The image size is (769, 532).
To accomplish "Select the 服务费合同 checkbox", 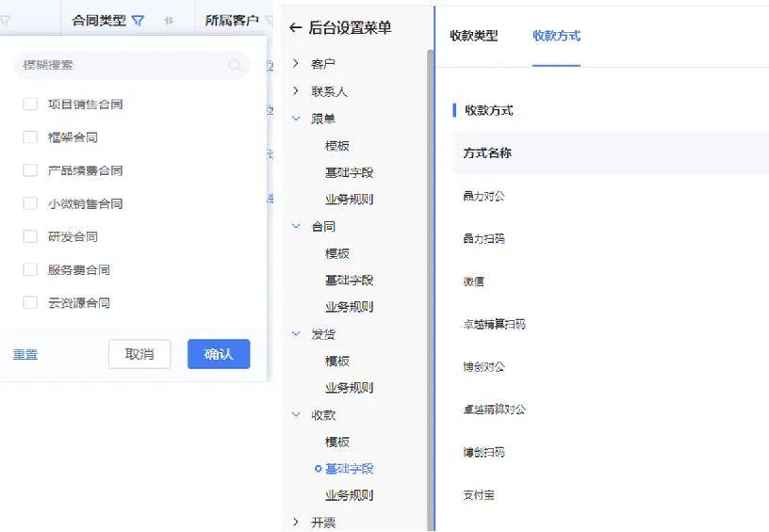I will [30, 270].
